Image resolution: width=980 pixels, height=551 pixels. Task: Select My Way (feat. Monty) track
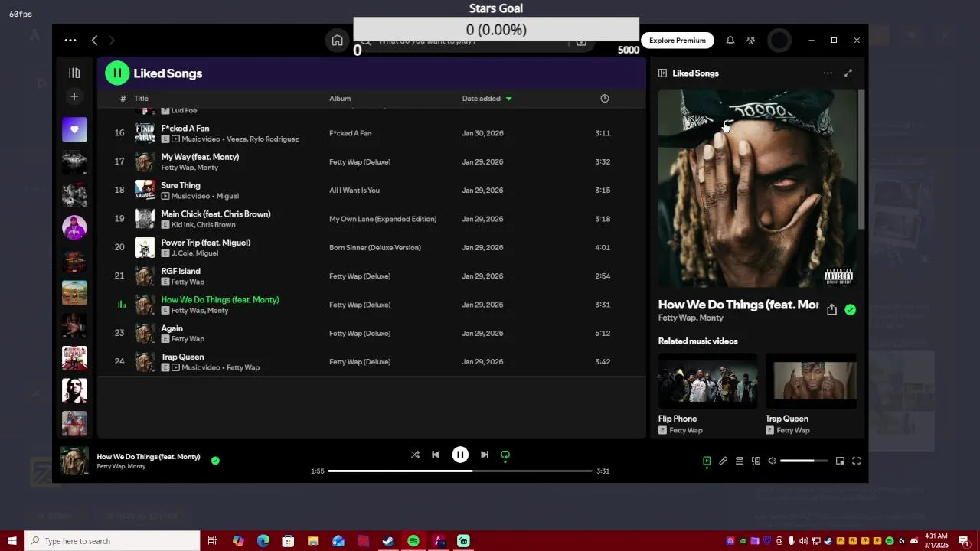click(x=371, y=161)
